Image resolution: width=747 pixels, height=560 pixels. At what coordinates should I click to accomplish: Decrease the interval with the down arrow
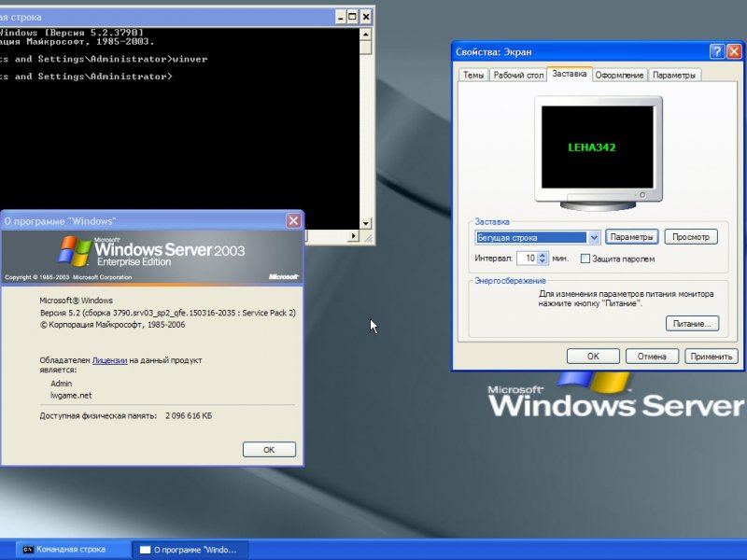pyautogui.click(x=543, y=261)
